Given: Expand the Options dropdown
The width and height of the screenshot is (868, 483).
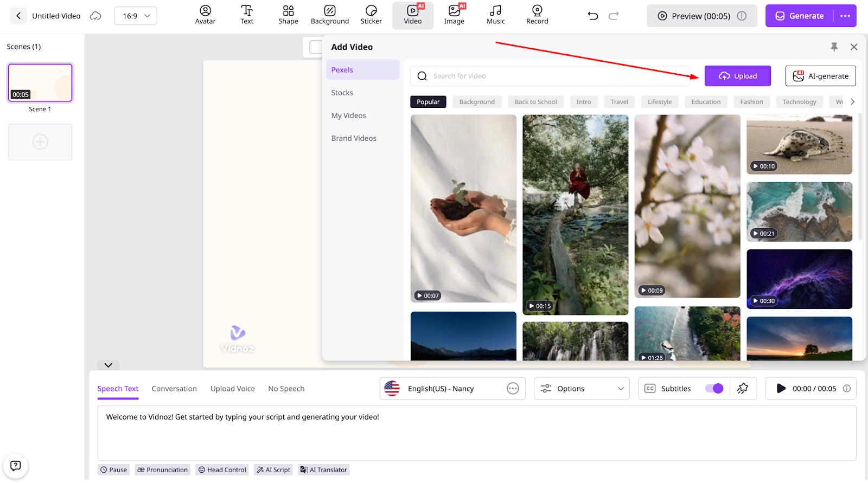Looking at the screenshot, I should coord(582,388).
